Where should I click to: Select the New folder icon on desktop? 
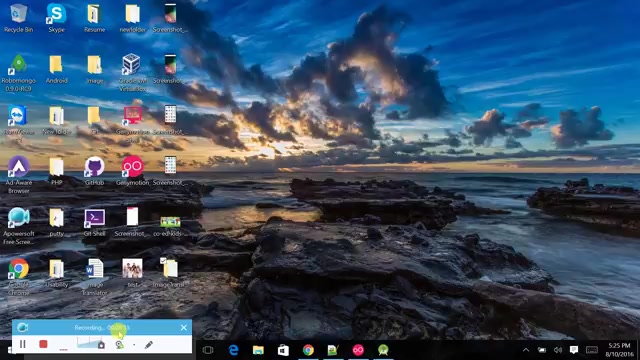[x=56, y=120]
